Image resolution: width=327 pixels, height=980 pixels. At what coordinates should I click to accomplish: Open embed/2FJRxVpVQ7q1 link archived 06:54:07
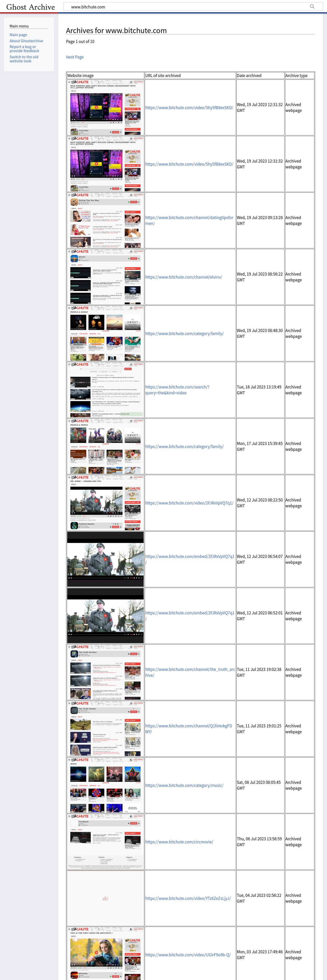(190, 559)
